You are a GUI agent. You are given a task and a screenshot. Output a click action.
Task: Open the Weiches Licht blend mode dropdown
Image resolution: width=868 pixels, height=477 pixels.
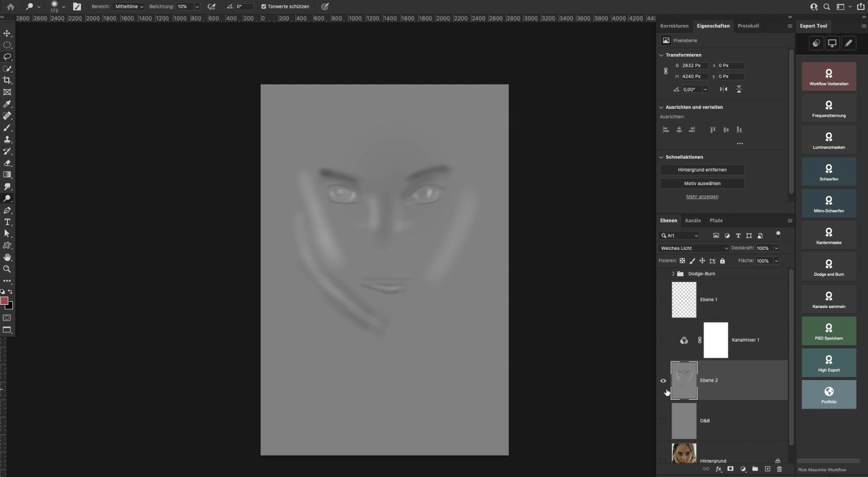pos(694,248)
